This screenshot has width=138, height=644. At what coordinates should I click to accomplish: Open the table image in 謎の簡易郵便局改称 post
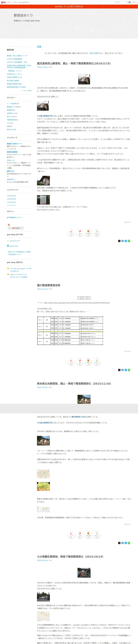point(70,331)
